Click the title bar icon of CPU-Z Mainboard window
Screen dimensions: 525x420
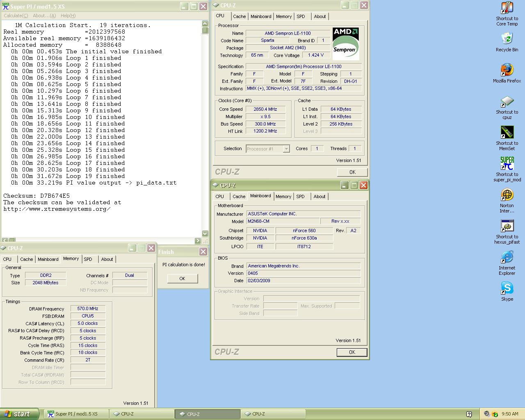coord(216,185)
